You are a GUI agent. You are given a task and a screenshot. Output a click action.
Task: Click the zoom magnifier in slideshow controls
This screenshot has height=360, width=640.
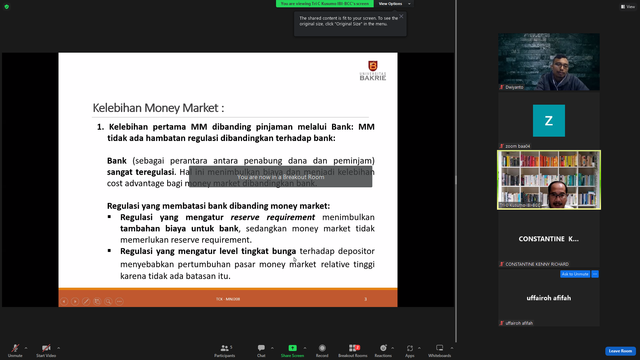(x=108, y=301)
